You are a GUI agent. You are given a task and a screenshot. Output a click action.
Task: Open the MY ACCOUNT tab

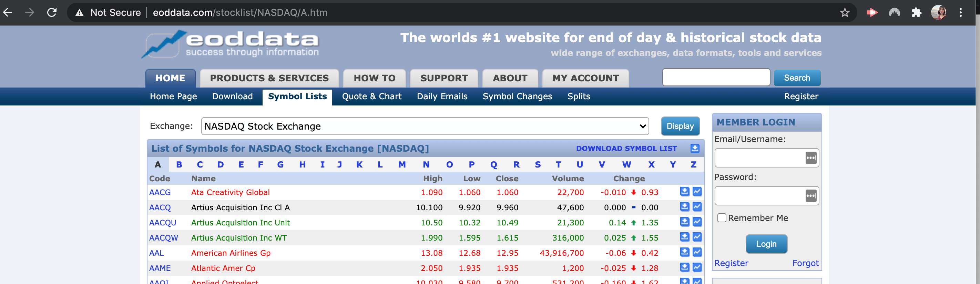tap(585, 78)
